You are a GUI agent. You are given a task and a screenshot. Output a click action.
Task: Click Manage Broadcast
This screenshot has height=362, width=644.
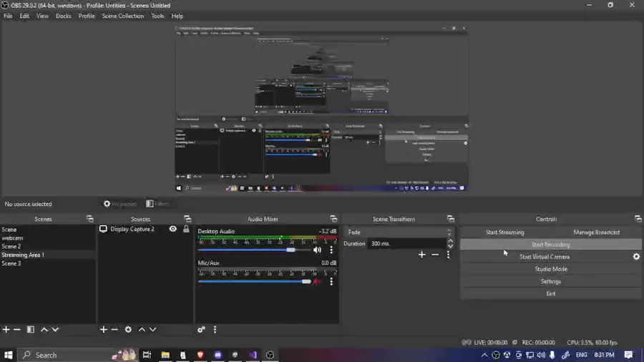click(x=596, y=233)
